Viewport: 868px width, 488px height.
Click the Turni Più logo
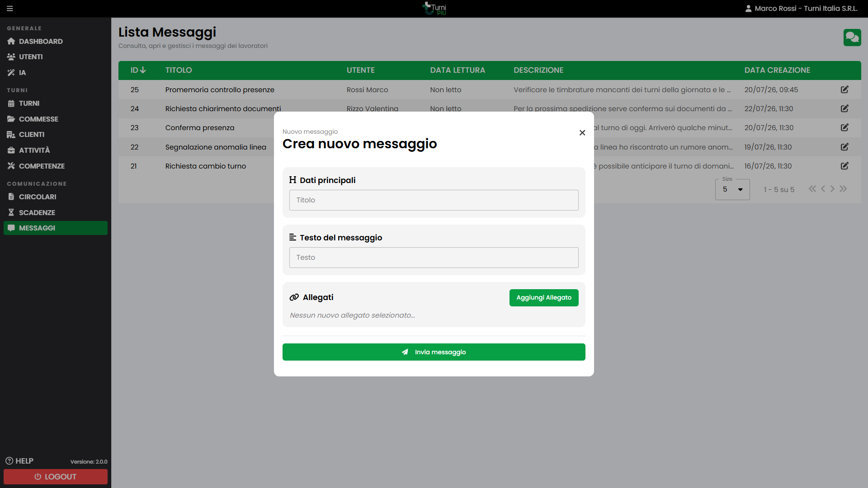click(x=434, y=9)
